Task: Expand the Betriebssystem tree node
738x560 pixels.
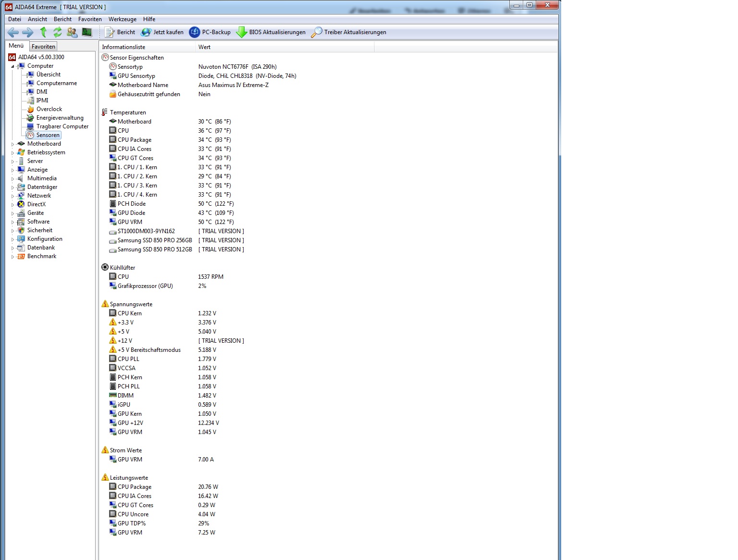Action: 13,152
